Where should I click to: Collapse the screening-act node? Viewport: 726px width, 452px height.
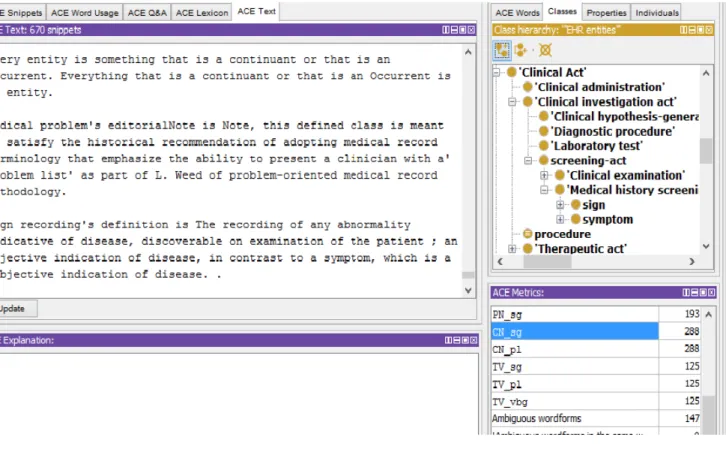[x=528, y=161]
